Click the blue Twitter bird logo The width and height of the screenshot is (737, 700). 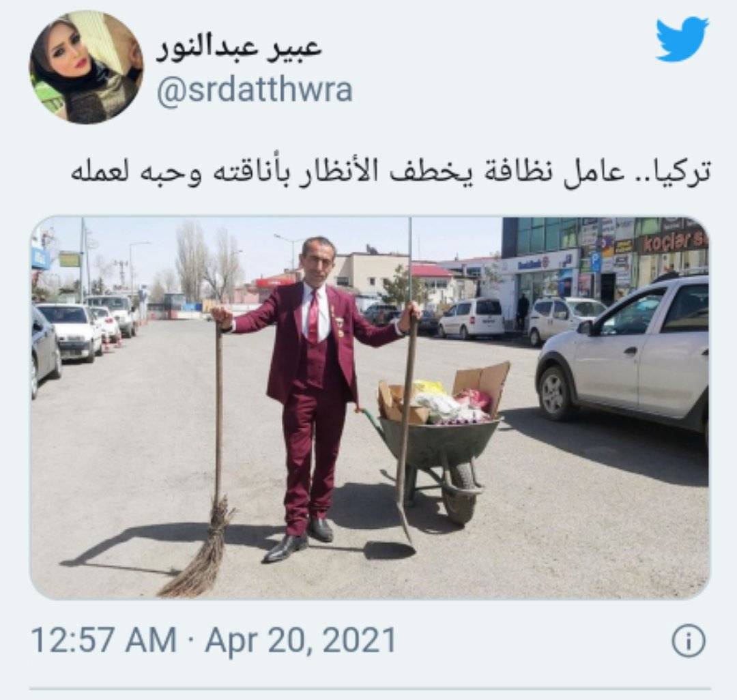[x=682, y=40]
